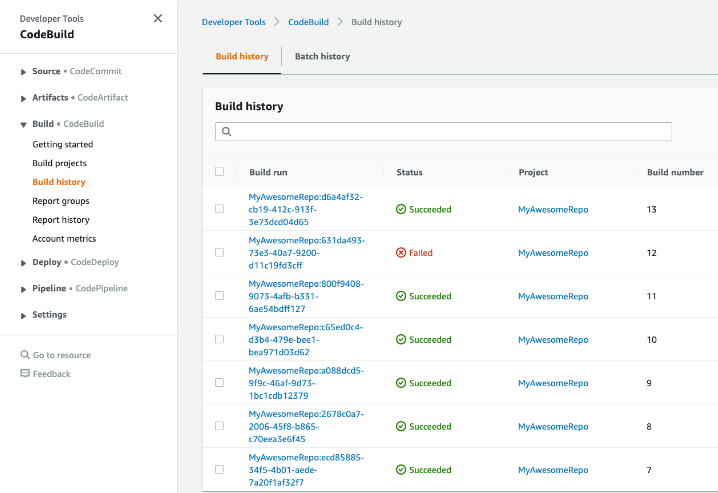Select checkbox for build run 800f9408
Viewport: 718px width, 493px height.
(219, 296)
